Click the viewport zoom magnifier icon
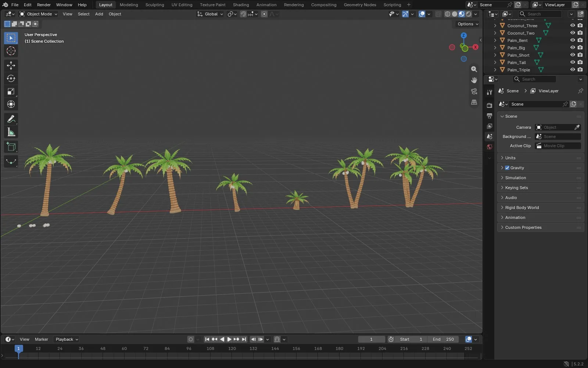The width and height of the screenshot is (588, 368). [474, 69]
